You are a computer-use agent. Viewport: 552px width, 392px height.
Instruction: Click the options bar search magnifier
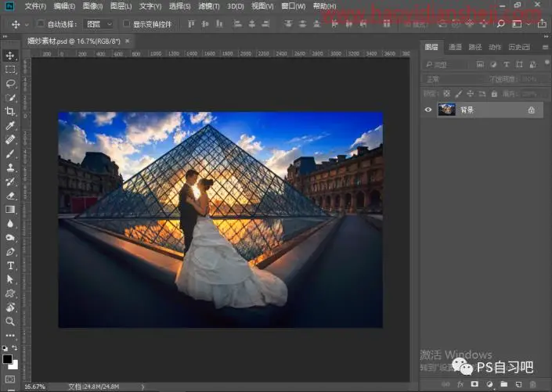pyautogui.click(x=500, y=24)
